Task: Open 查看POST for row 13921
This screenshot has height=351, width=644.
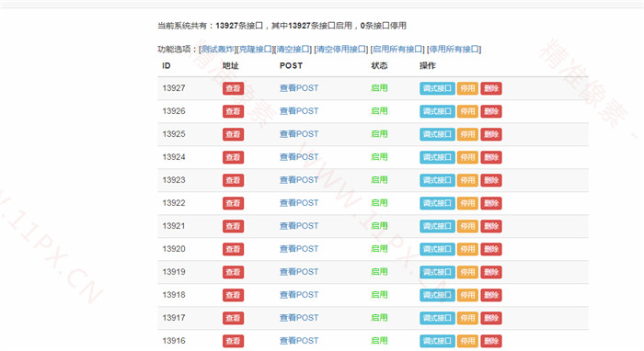Action: [x=299, y=226]
